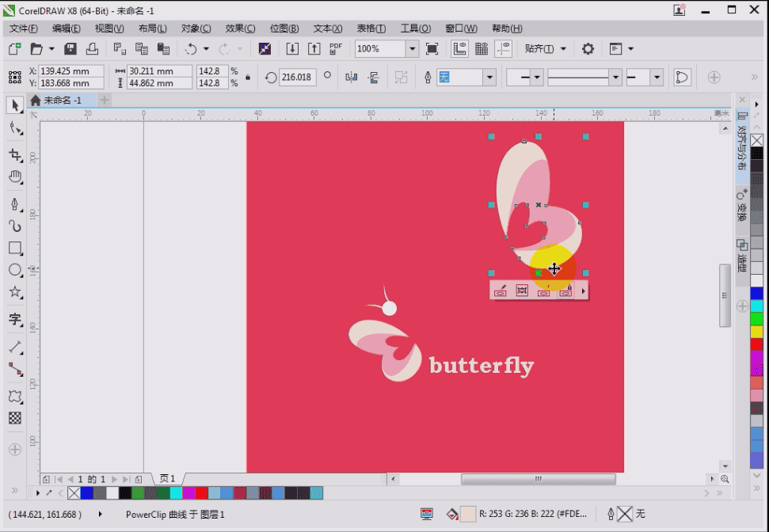Open the 位图(B) menu
The height and width of the screenshot is (532, 769).
point(284,28)
